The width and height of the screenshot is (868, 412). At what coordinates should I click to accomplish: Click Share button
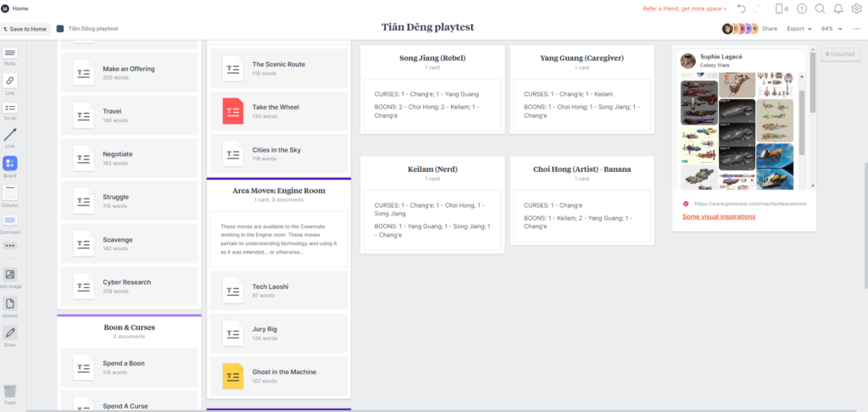point(769,29)
